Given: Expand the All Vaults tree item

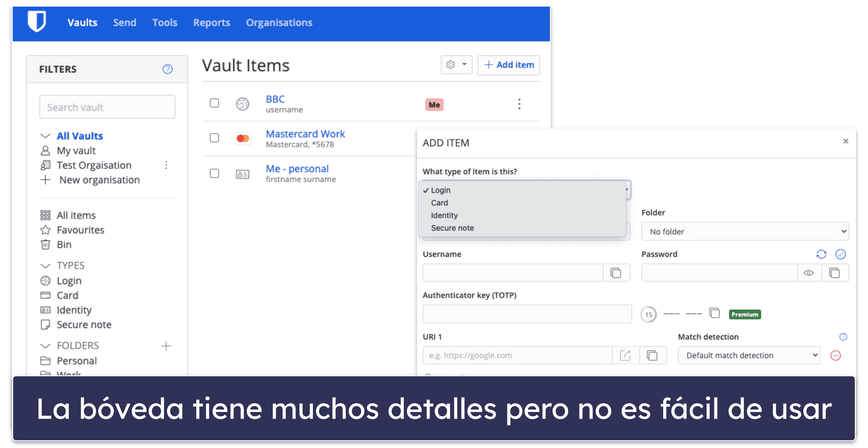Looking at the screenshot, I should pyautogui.click(x=45, y=136).
